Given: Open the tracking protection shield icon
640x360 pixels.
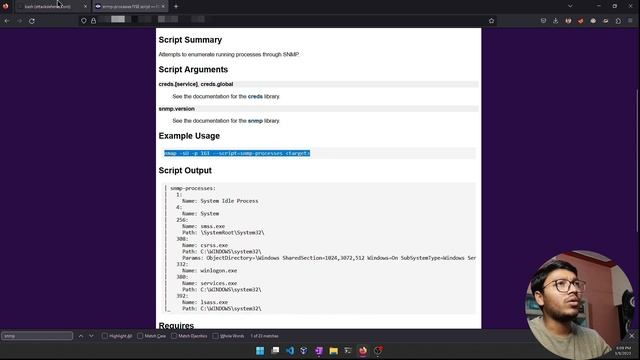Looking at the screenshot, I should 84,21.
